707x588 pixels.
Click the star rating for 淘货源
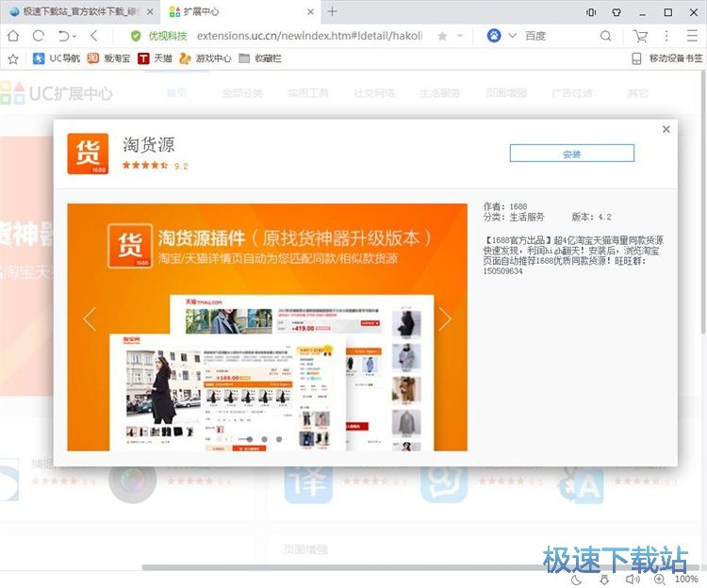[145, 165]
